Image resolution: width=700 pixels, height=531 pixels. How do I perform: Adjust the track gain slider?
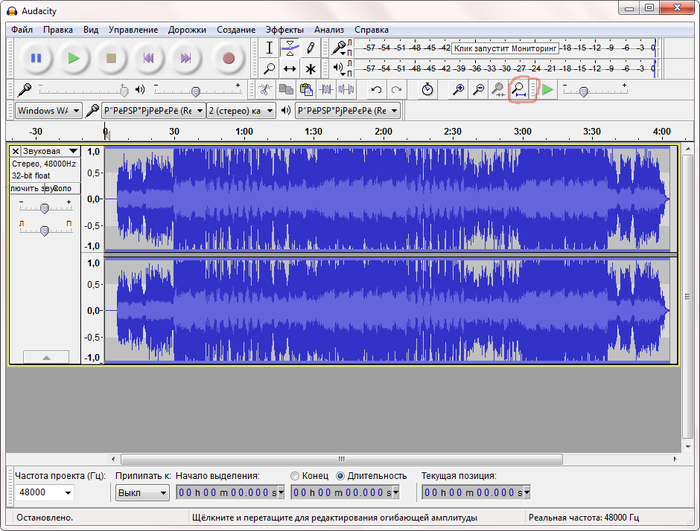tap(44, 208)
